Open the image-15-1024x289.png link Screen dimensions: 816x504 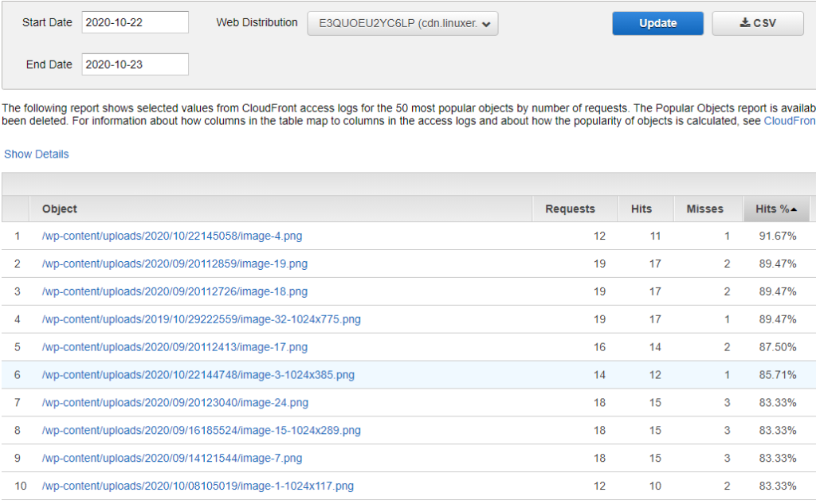[201, 431]
